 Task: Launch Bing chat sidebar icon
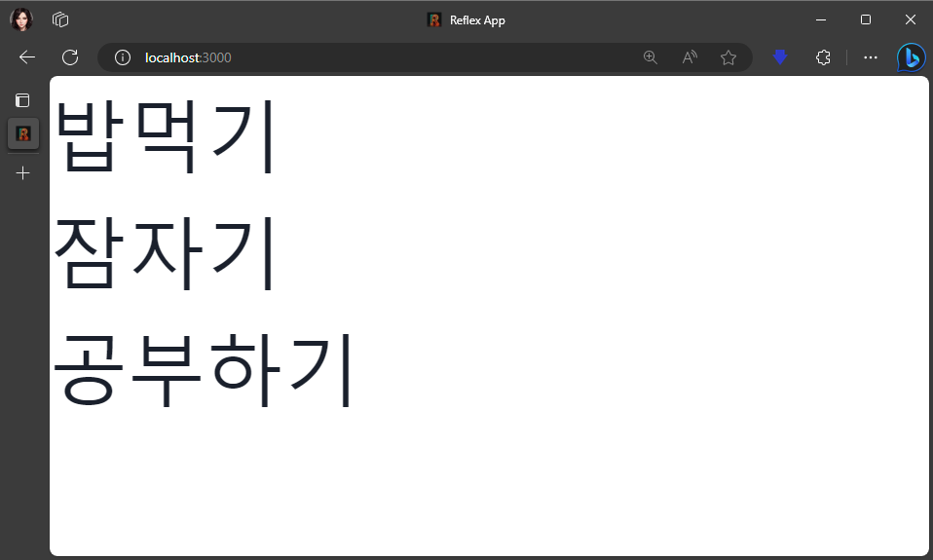[911, 57]
